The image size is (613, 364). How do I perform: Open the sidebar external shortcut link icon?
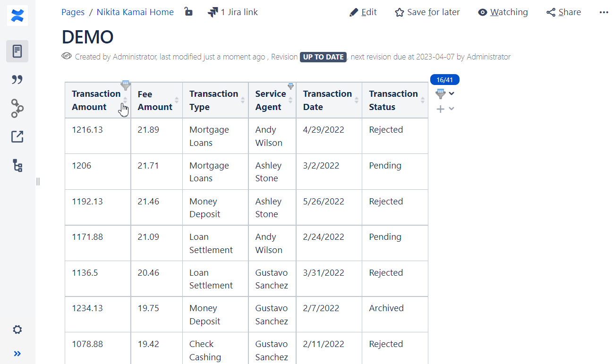[x=17, y=137]
